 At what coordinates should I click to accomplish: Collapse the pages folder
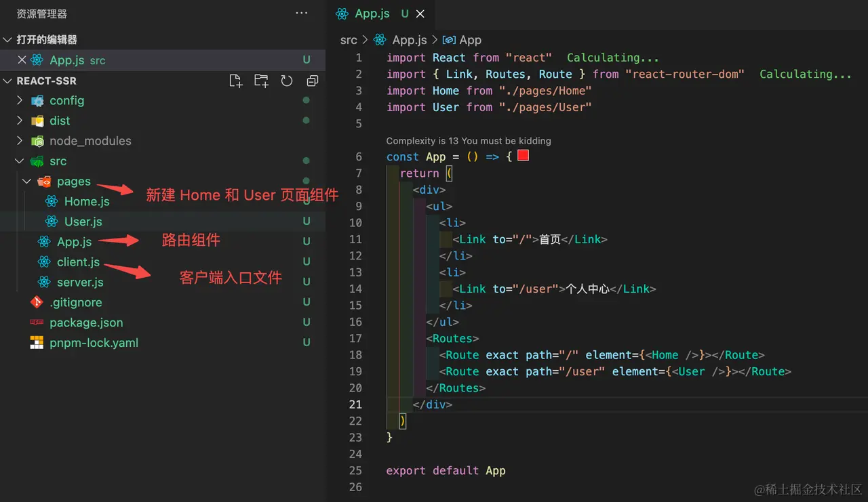26,181
